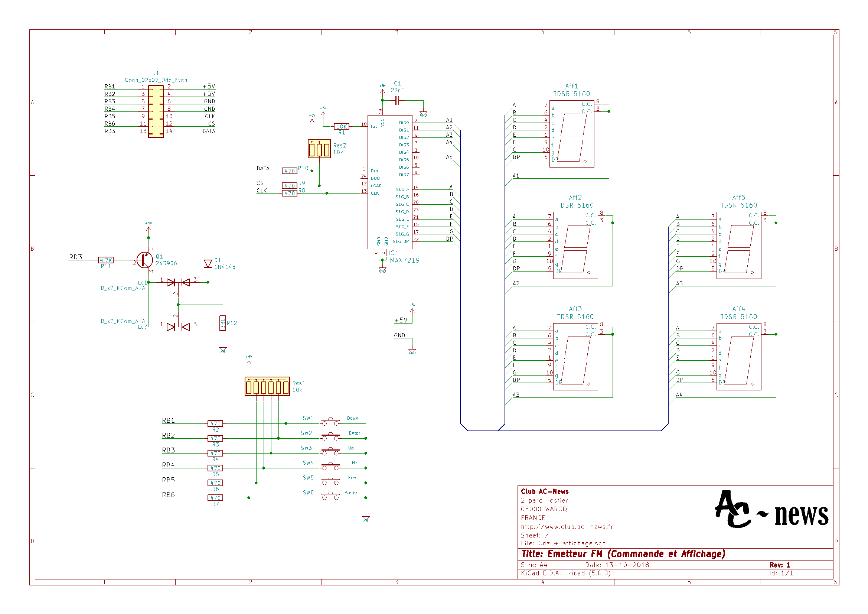Click the 'Id: 1/1' sheet number text

[x=781, y=573]
